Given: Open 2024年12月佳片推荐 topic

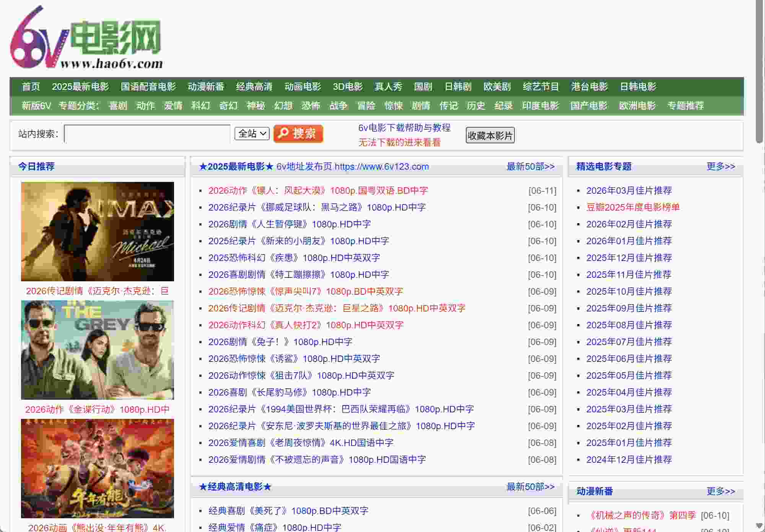Looking at the screenshot, I should coord(629,459).
